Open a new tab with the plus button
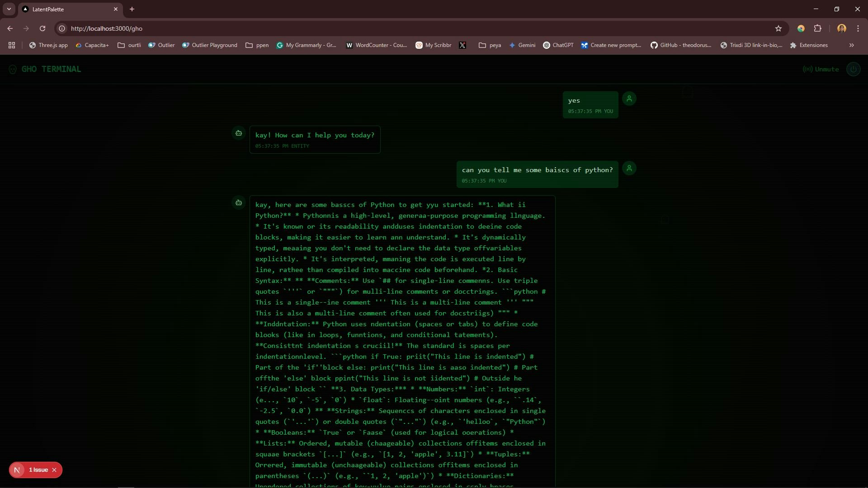The image size is (868, 488). pos(132,9)
